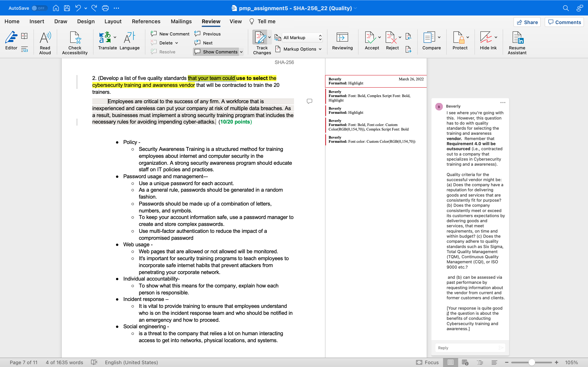Expand the Markup Options menu
588x367 pixels.
[302, 49]
